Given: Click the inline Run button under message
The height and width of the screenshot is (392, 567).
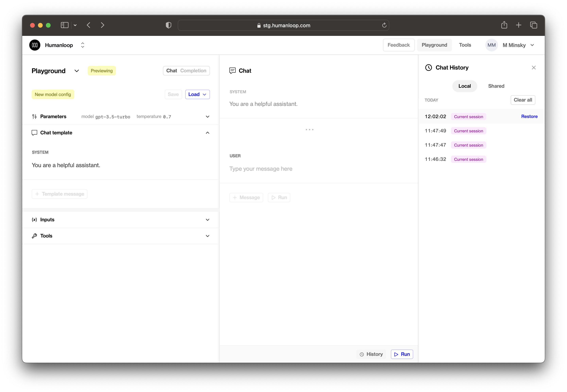Looking at the screenshot, I should click(279, 198).
